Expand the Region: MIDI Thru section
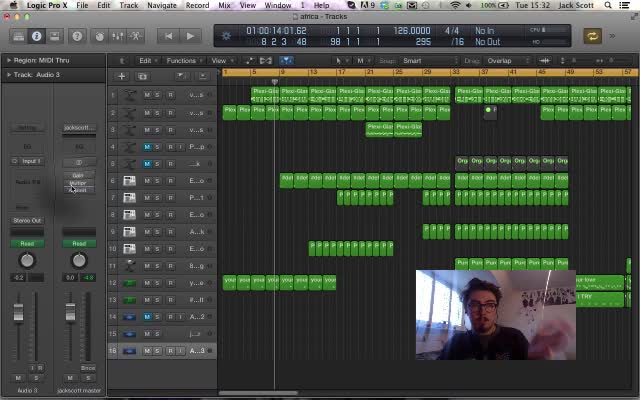Screen dimensions: 640x400 coord(9,60)
